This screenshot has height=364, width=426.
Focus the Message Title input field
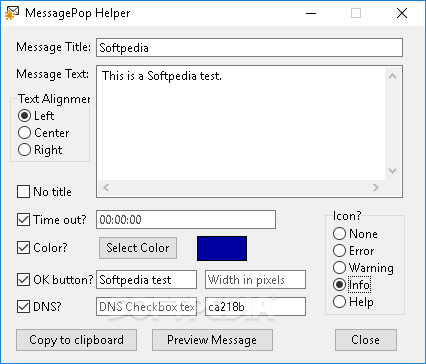(x=249, y=48)
